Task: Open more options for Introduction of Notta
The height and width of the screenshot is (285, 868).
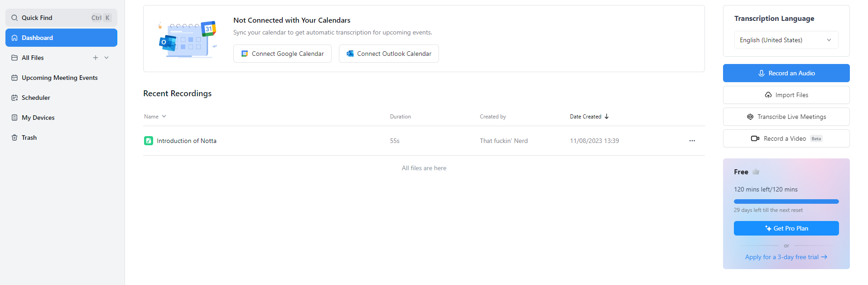Action: pyautogui.click(x=692, y=141)
